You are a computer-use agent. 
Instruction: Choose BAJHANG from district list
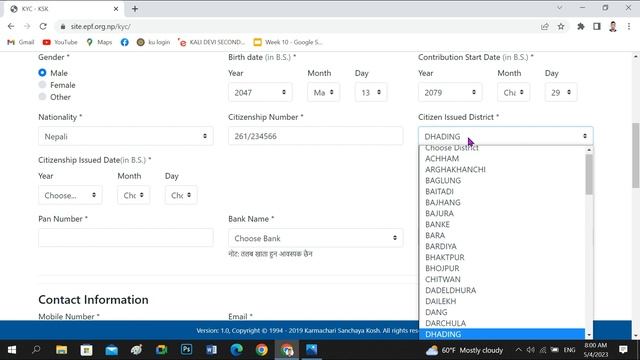coord(502,202)
